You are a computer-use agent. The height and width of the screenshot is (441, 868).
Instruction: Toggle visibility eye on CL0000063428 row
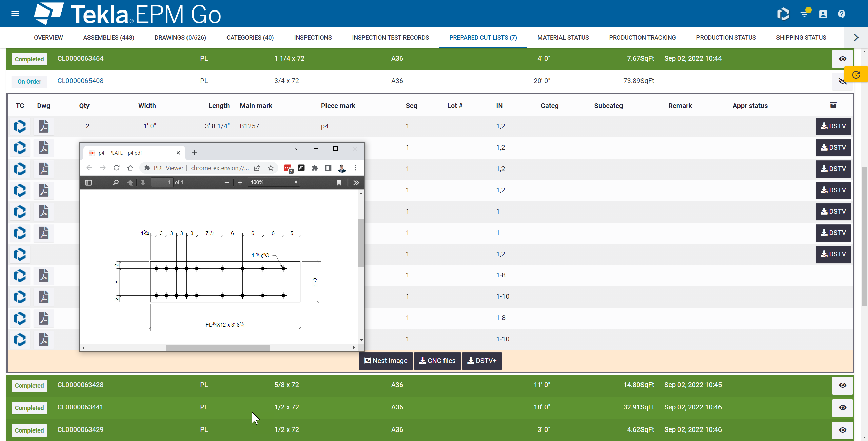pyautogui.click(x=842, y=385)
